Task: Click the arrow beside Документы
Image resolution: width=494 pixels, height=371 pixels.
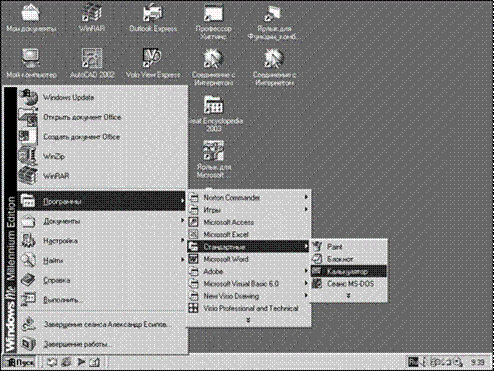Action: click(x=182, y=221)
